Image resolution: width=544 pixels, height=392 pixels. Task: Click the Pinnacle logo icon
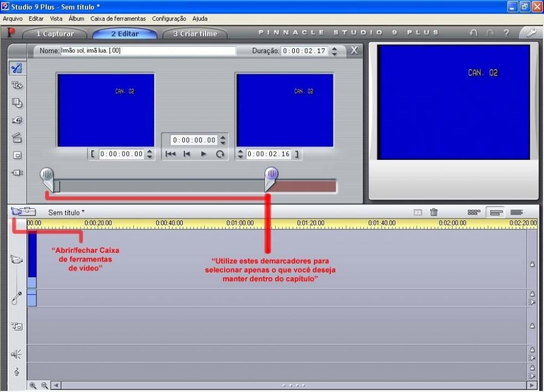point(11,33)
